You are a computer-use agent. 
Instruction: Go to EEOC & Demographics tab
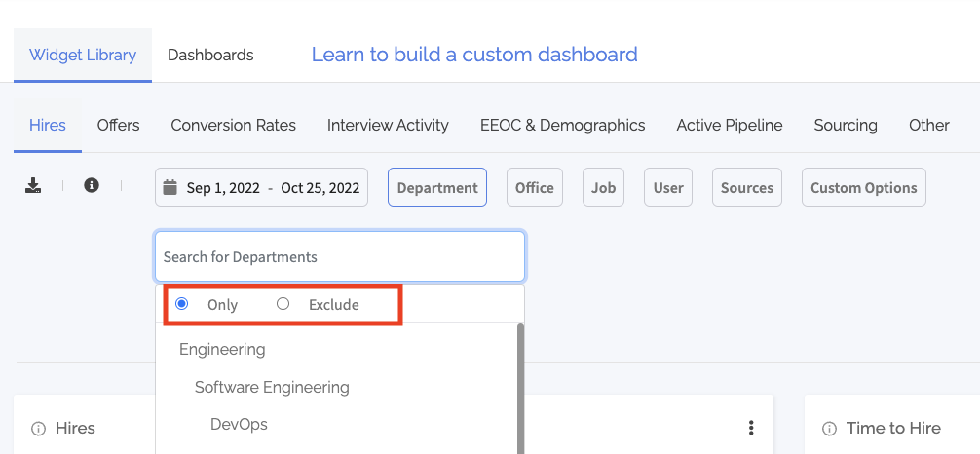click(x=562, y=125)
